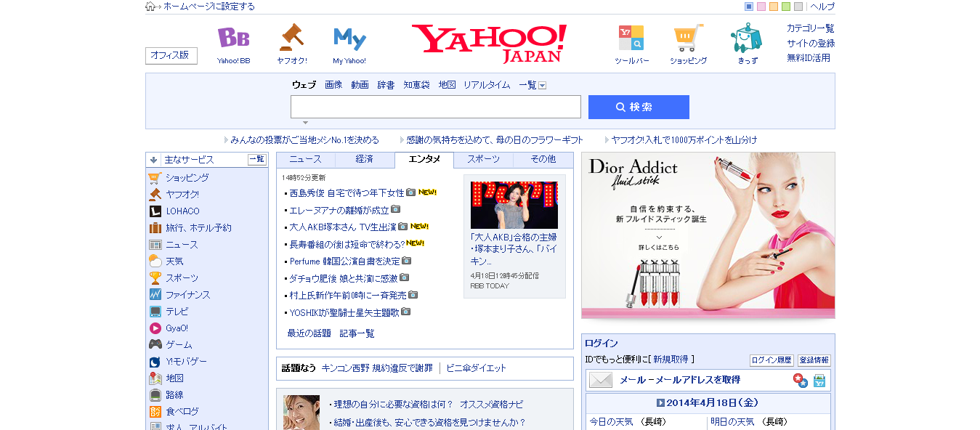The image size is (980, 430).
Task: Click the Yahoo! JAPAN logo
Action: (489, 44)
